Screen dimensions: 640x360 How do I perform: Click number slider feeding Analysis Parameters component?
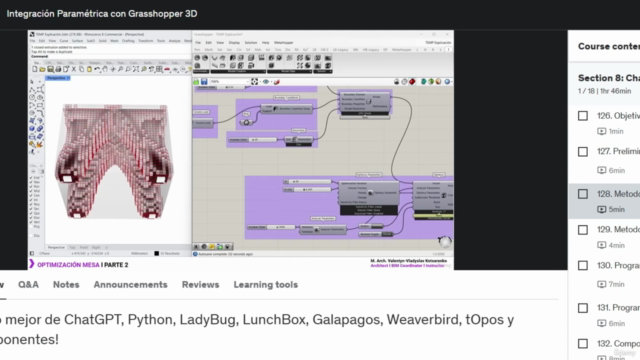click(x=271, y=227)
